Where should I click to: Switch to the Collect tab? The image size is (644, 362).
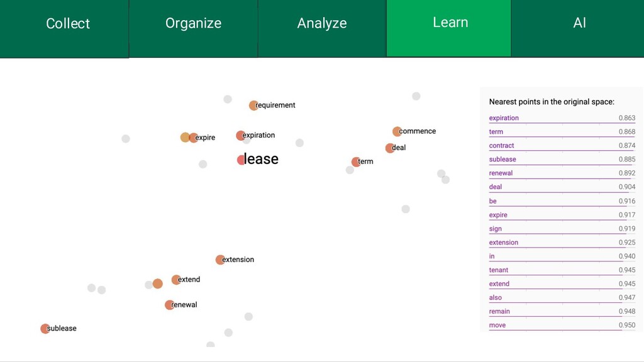click(x=67, y=24)
